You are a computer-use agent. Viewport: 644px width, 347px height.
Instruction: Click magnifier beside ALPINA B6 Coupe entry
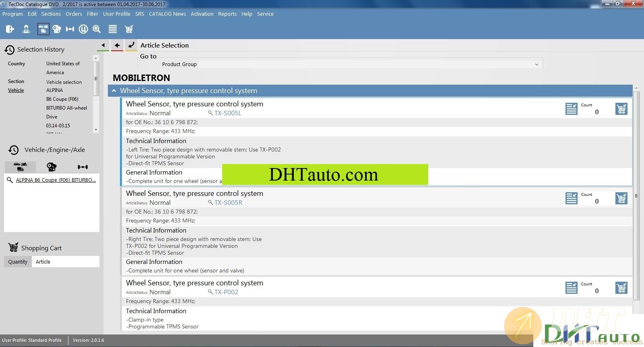point(10,180)
